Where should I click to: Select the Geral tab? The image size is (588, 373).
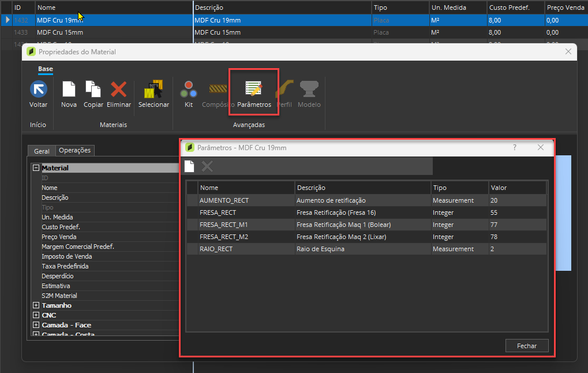coord(42,151)
